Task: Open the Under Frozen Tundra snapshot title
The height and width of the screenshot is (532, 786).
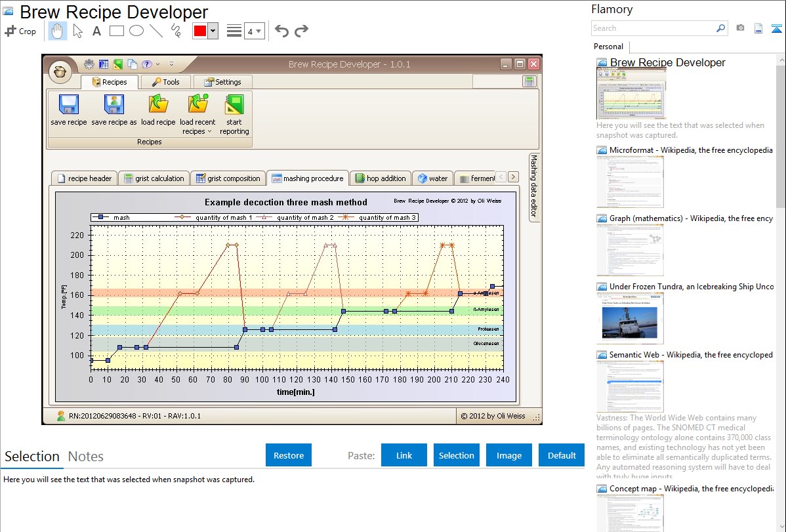Action: coord(692,286)
